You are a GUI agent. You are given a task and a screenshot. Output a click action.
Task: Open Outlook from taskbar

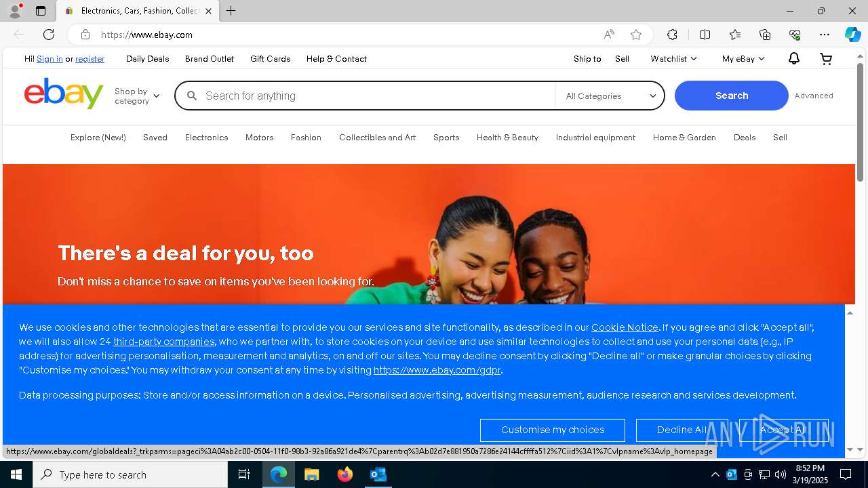378,474
